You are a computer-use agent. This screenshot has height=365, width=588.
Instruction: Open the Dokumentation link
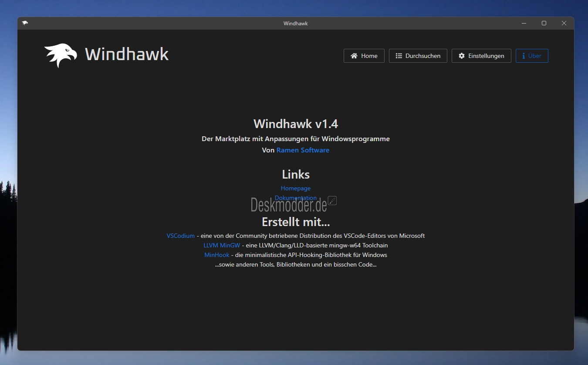tap(296, 198)
